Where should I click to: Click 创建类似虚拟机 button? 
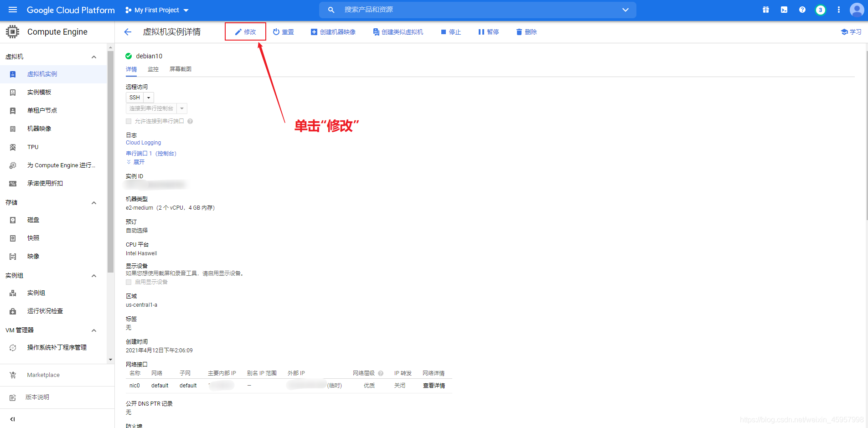(398, 32)
